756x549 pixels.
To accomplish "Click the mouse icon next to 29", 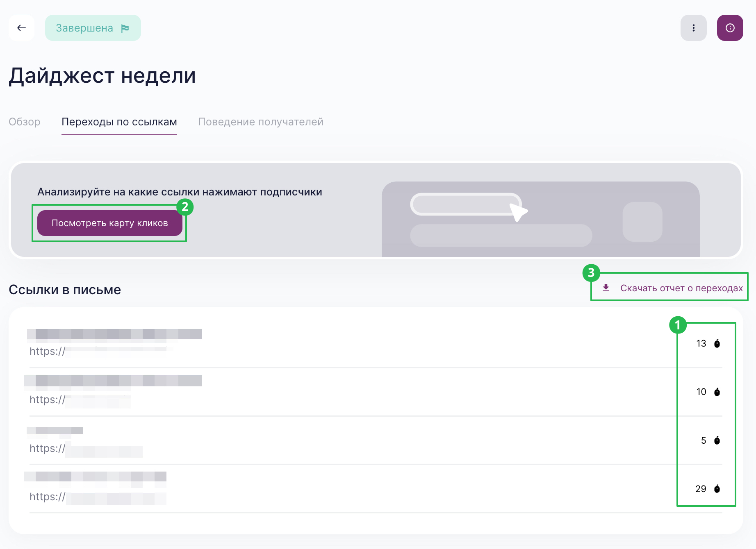I will (717, 489).
